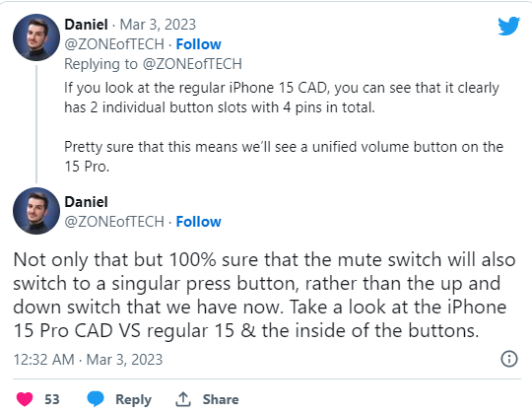Like the tweet with the heart icon

pos(25,399)
